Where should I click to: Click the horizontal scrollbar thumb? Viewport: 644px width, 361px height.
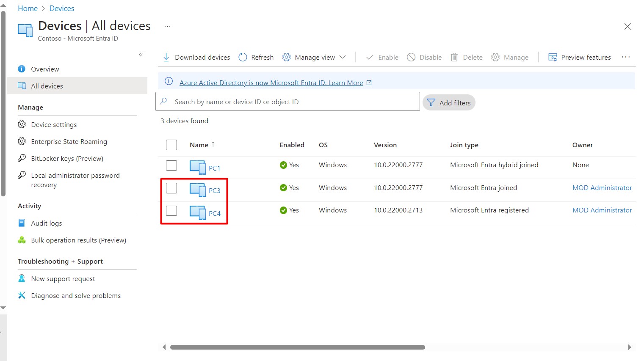(297, 347)
